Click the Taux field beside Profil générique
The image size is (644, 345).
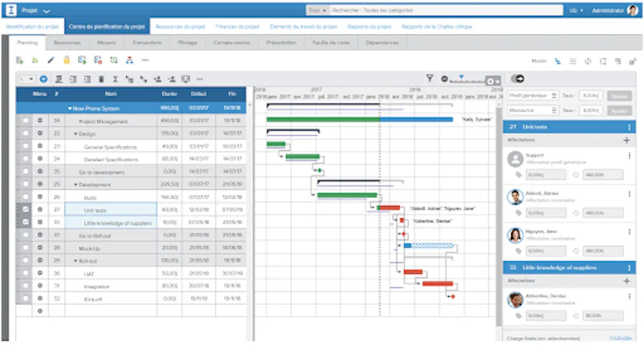[591, 95]
